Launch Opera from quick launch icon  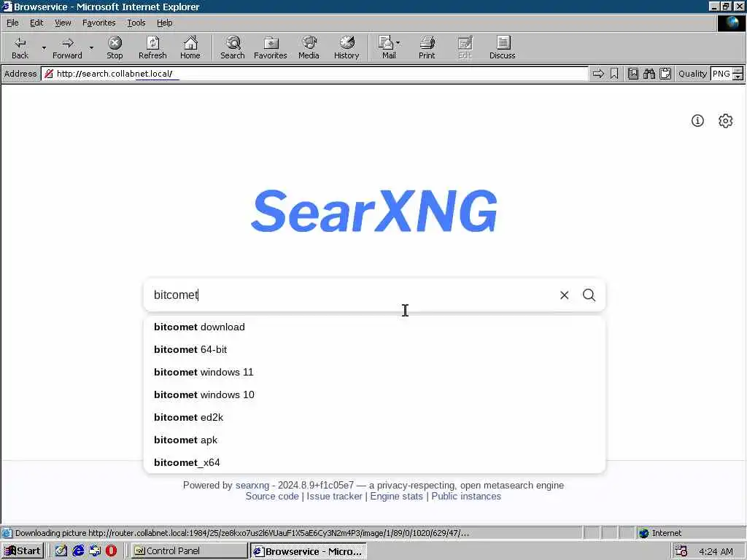pyautogui.click(x=111, y=551)
